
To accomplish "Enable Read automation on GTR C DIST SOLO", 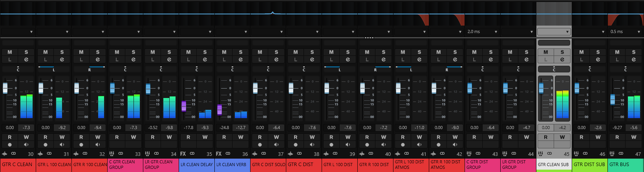I will tap(260, 137).
